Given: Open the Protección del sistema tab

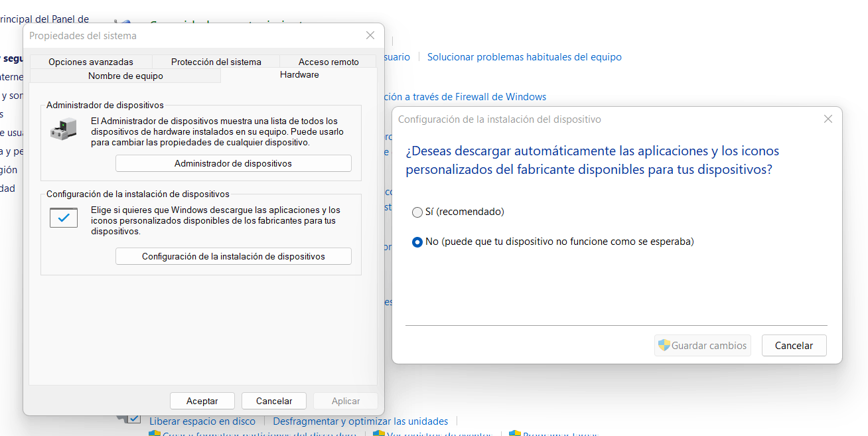Looking at the screenshot, I should [x=216, y=62].
